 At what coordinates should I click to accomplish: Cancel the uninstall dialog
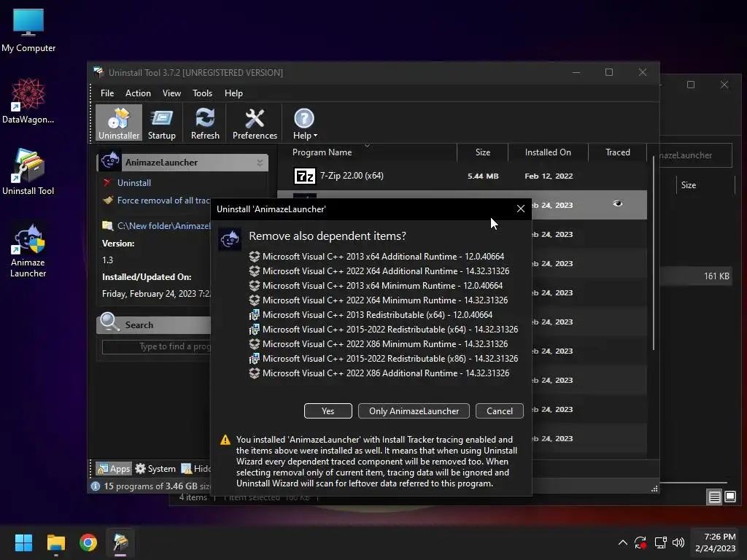click(499, 411)
